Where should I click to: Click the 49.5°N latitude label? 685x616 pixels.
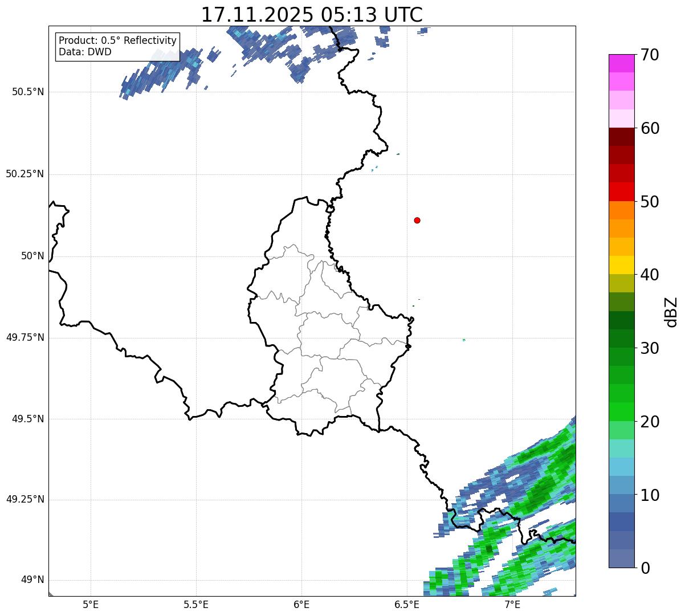click(x=28, y=419)
